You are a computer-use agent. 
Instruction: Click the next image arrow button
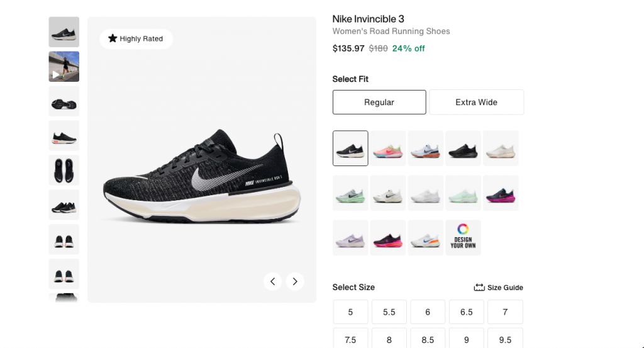tap(295, 281)
